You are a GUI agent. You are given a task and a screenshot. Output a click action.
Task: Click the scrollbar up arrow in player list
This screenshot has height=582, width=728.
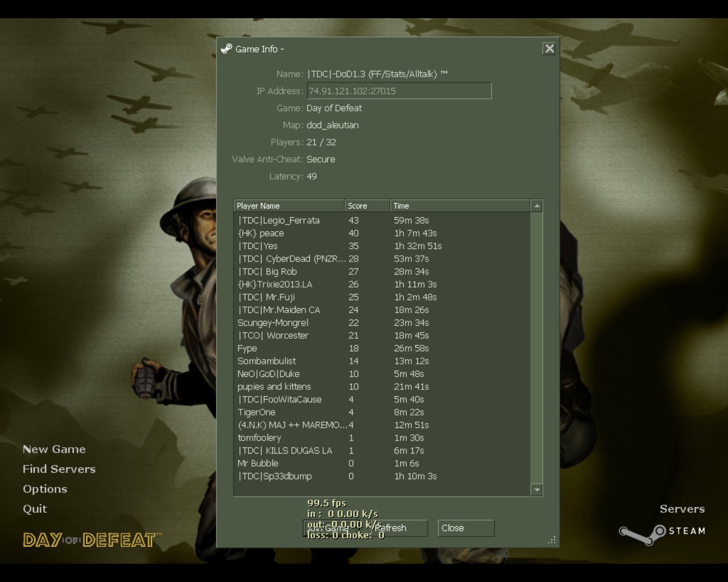[x=536, y=206]
